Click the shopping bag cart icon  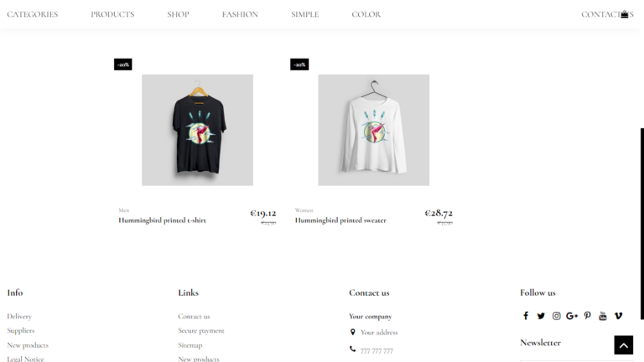[x=624, y=14]
